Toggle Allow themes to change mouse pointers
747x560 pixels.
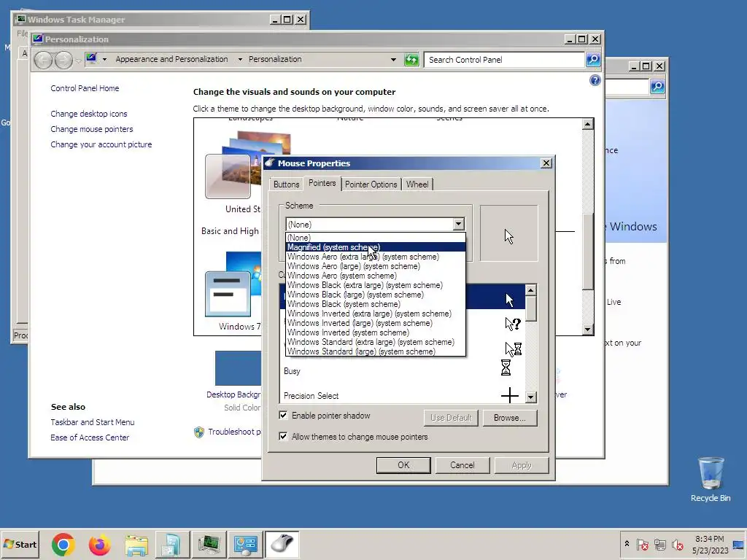(x=284, y=436)
